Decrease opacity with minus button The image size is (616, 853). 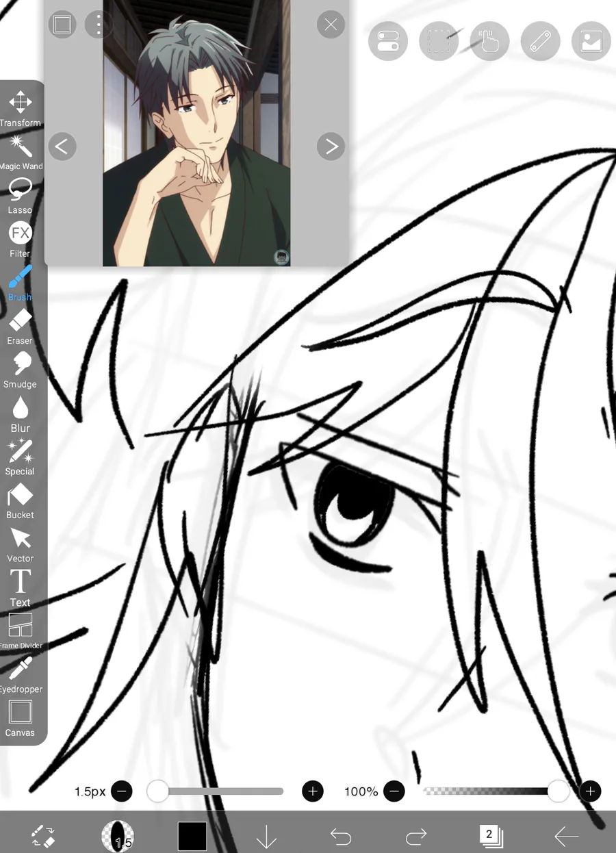click(x=394, y=791)
